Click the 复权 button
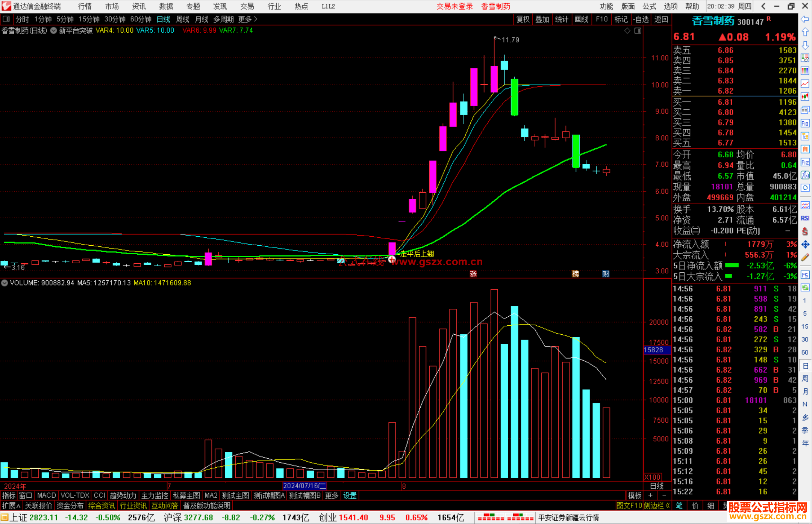Viewport: 812px width, 524px height. (x=523, y=19)
